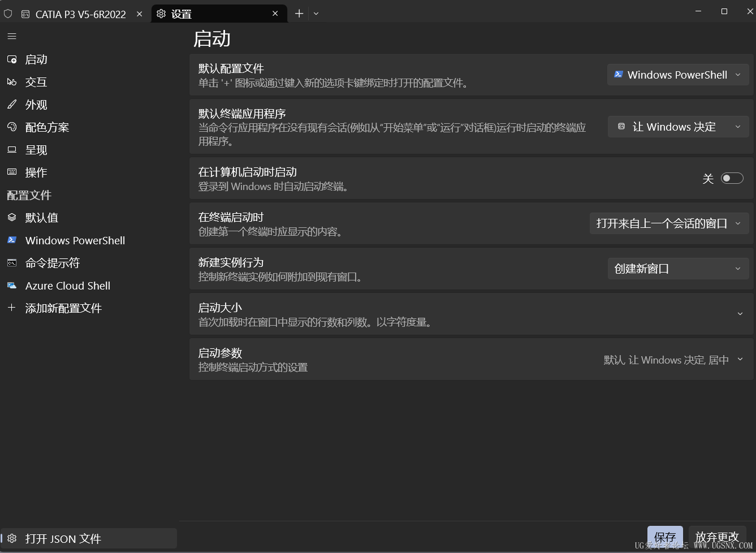The height and width of the screenshot is (553, 756).
Task: Close the CATIA P3 V5-6R2022 tab
Action: (140, 14)
